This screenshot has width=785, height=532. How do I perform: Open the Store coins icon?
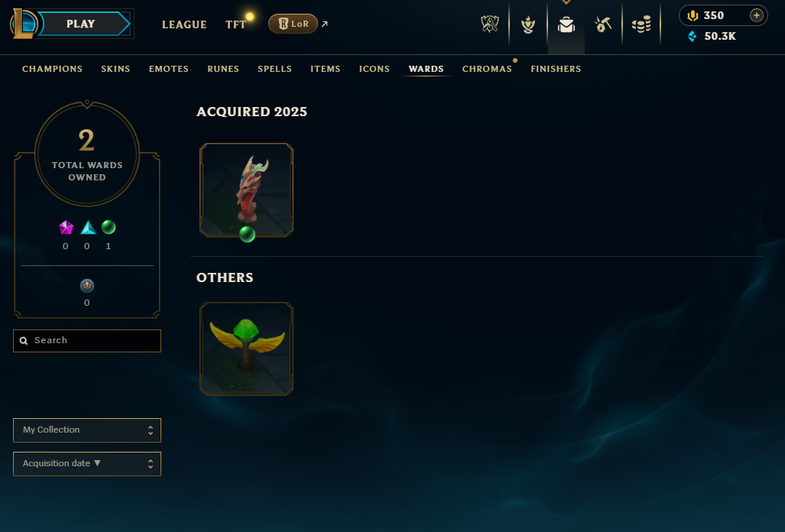(641, 24)
